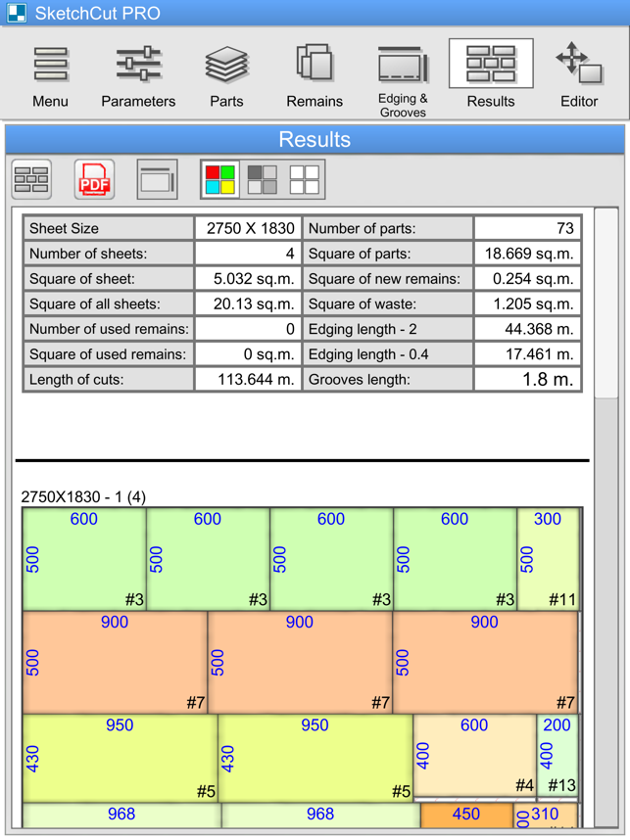Image resolution: width=630 pixels, height=840 pixels.
Task: Click the 17.461 m. edging length value
Action: pyautogui.click(x=527, y=354)
